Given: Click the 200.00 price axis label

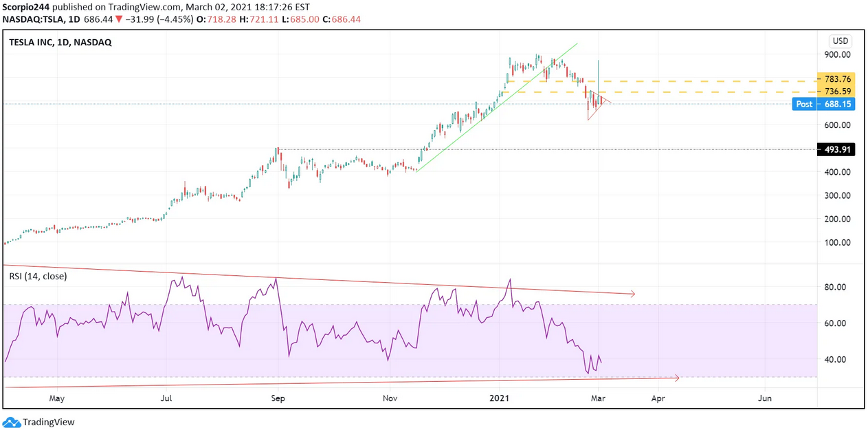Looking at the screenshot, I should 836,219.
